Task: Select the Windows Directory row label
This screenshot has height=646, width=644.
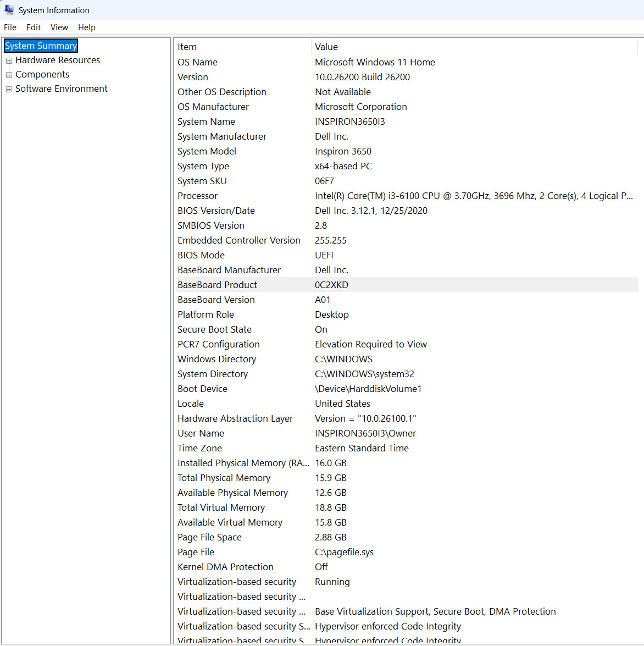Action: 216,359
